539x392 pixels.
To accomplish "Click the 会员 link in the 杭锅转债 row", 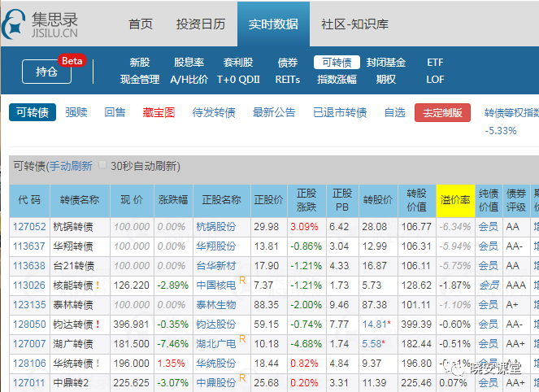I will [489, 227].
